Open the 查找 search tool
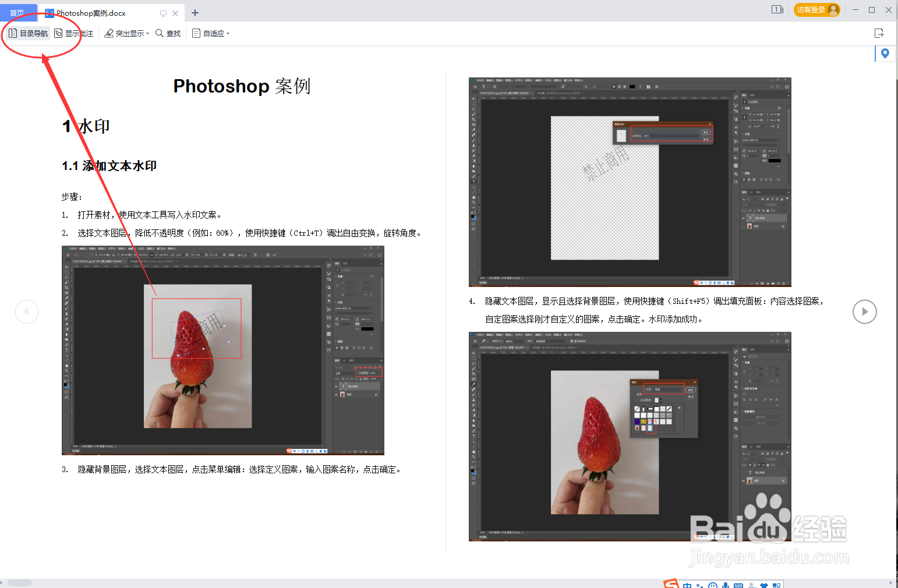The image size is (898, 588). click(x=168, y=34)
